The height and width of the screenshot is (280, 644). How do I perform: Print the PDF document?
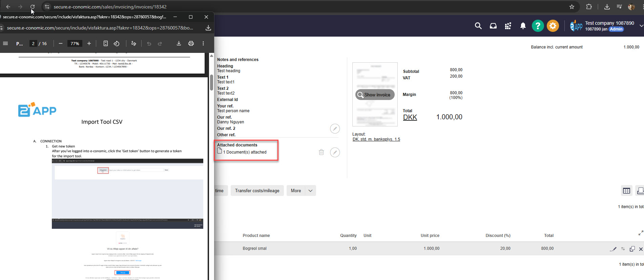(x=191, y=43)
